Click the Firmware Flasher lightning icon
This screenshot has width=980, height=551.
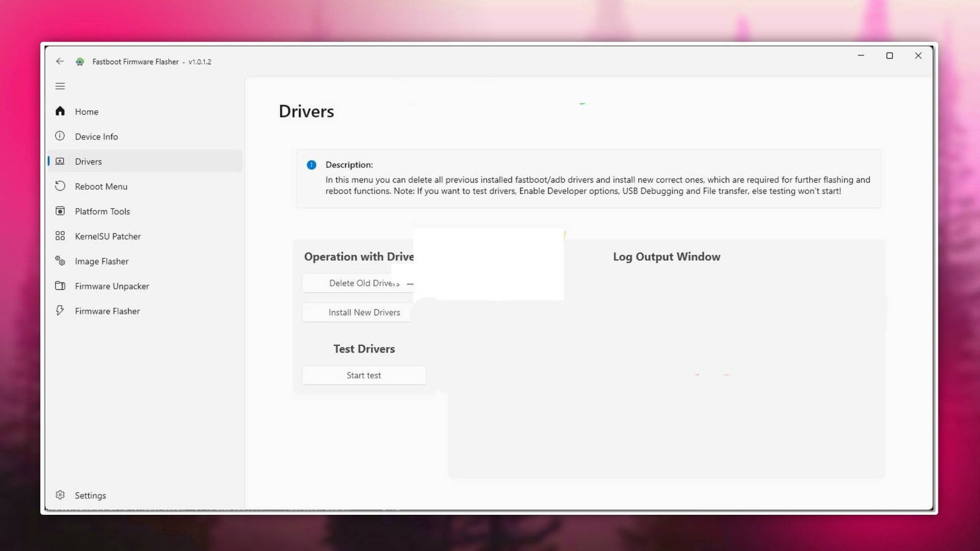click(x=60, y=310)
